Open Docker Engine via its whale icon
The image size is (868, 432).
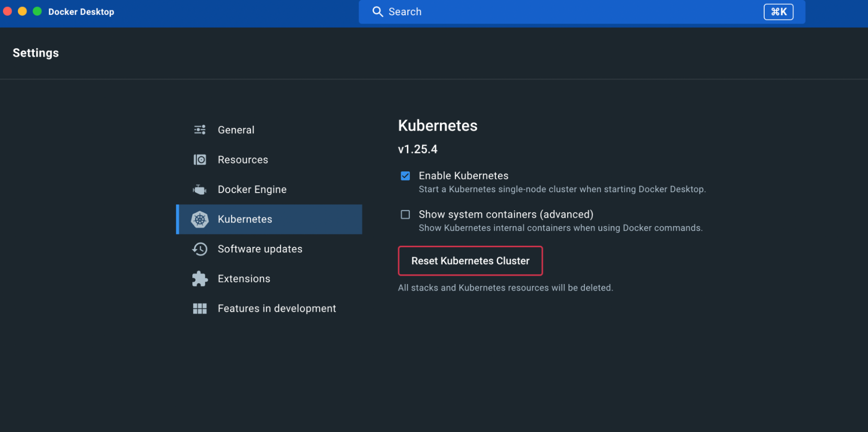point(199,189)
